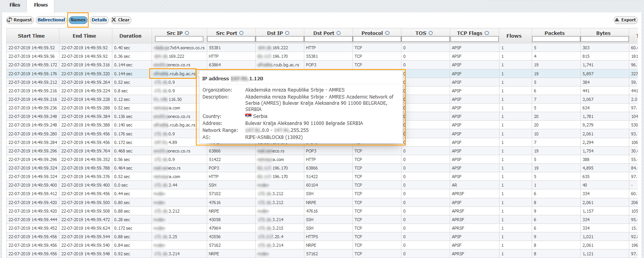
Task: Click the circle icon beside TOS
Action: point(431,33)
